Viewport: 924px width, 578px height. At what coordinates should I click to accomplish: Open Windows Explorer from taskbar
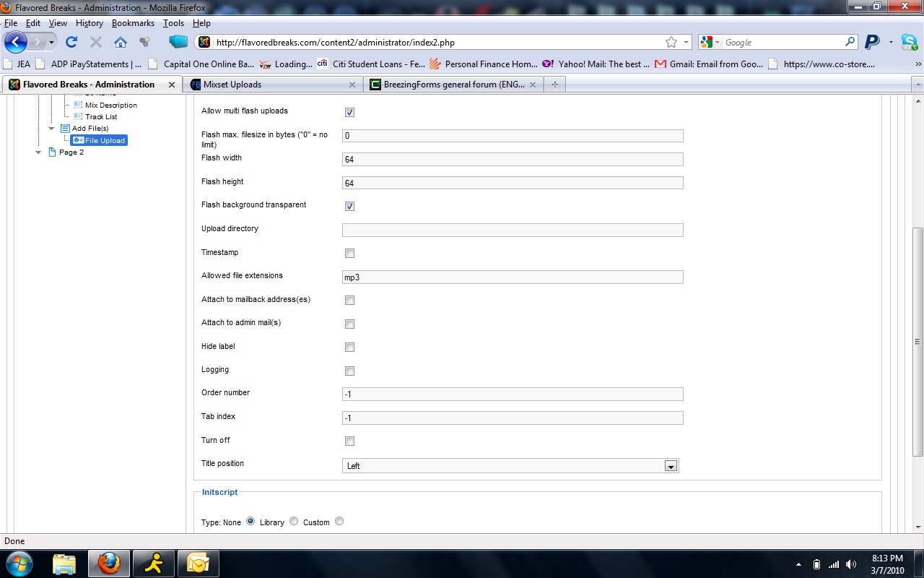point(64,564)
